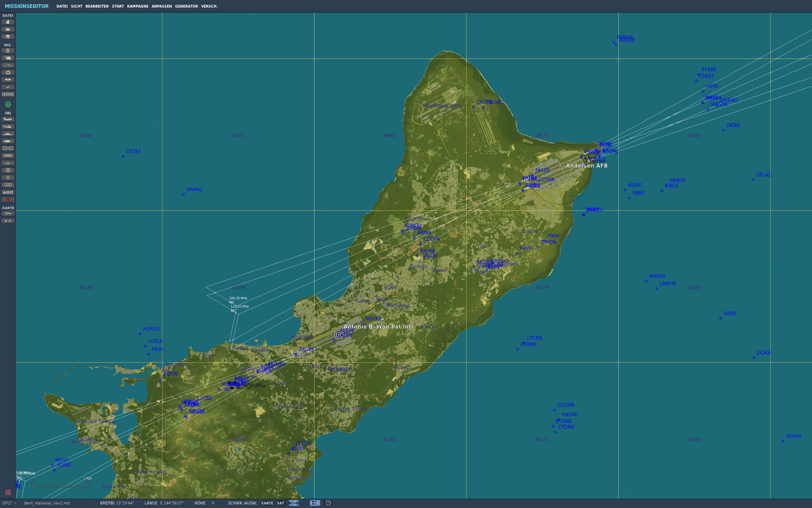812x508 pixels.
Task: Open the weather settings cloud icon
Action: tap(8, 58)
